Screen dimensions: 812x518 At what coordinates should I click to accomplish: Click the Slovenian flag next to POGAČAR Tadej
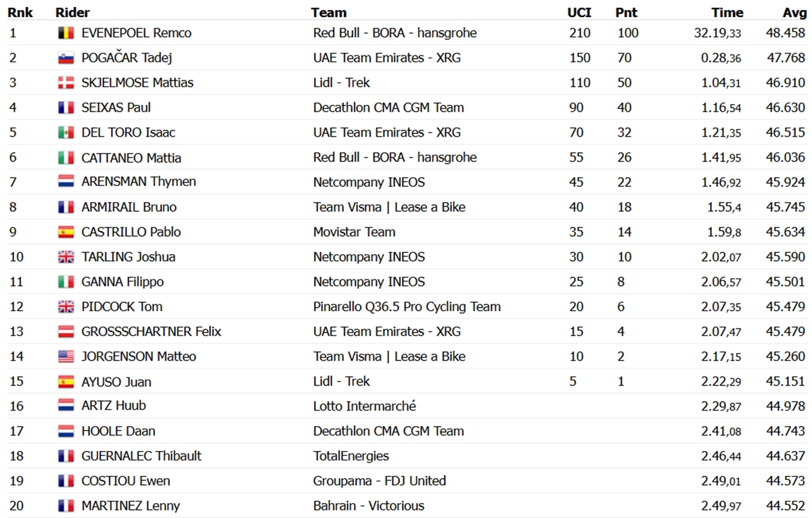point(66,58)
